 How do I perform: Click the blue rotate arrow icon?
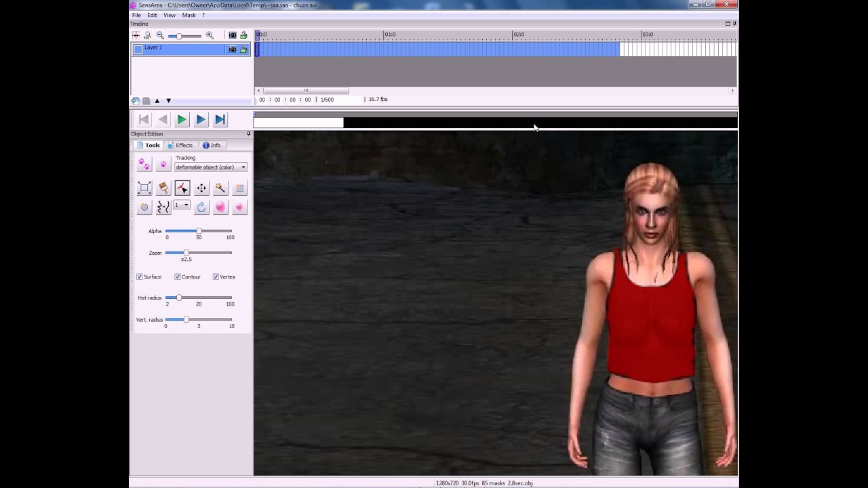click(201, 207)
